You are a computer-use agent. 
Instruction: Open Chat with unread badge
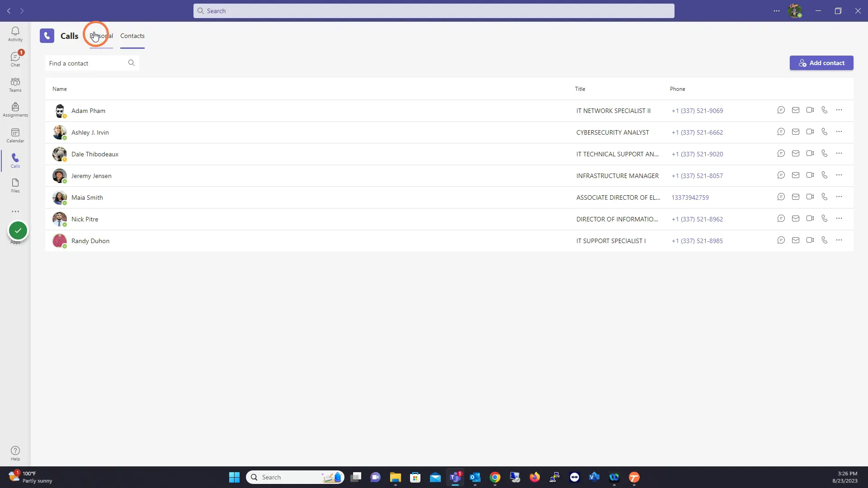click(15, 59)
